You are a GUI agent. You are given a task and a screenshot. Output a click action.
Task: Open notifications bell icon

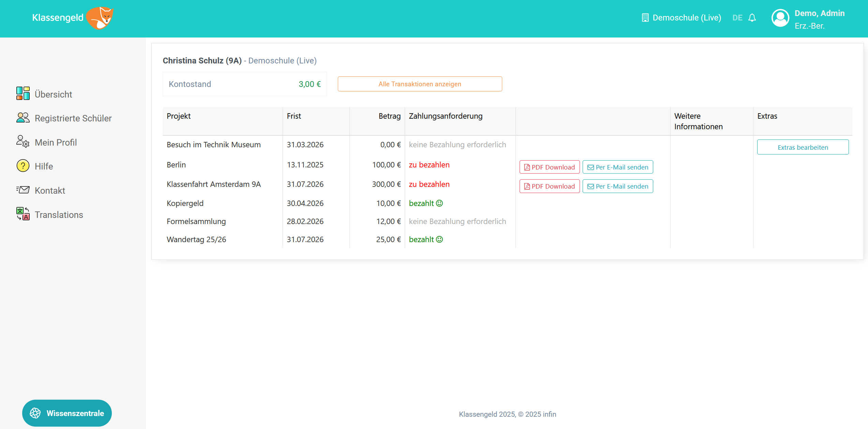(x=752, y=18)
